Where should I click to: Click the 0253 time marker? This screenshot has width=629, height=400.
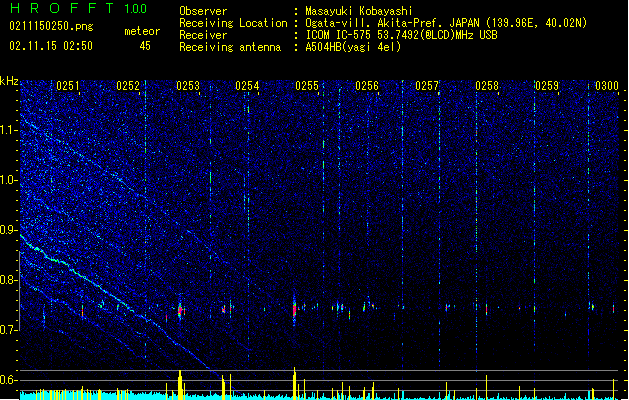click(188, 86)
